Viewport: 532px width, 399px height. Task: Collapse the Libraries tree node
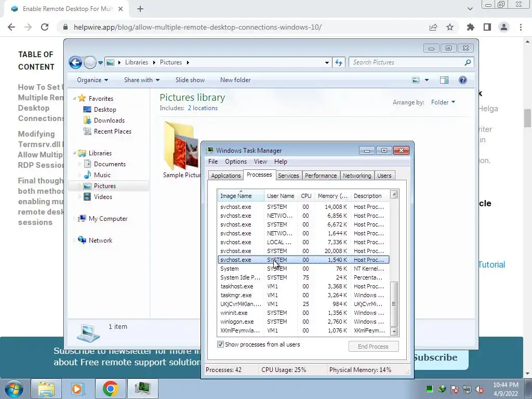(x=74, y=153)
